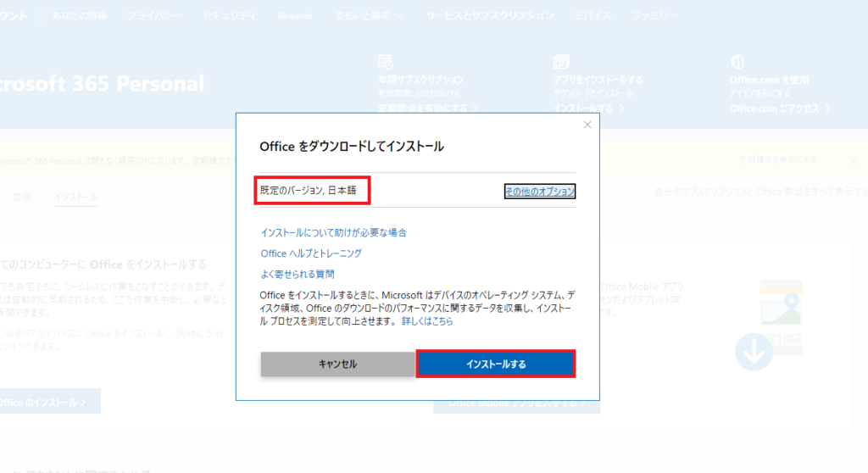
Task: Open サービスとサブスクリプション navigation item
Action: coord(490,15)
